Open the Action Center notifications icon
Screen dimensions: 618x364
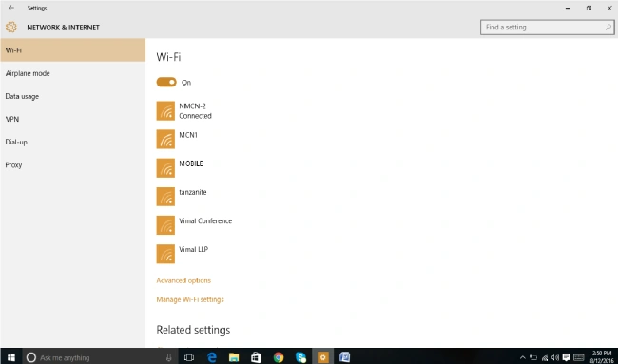pyautogui.click(x=567, y=357)
